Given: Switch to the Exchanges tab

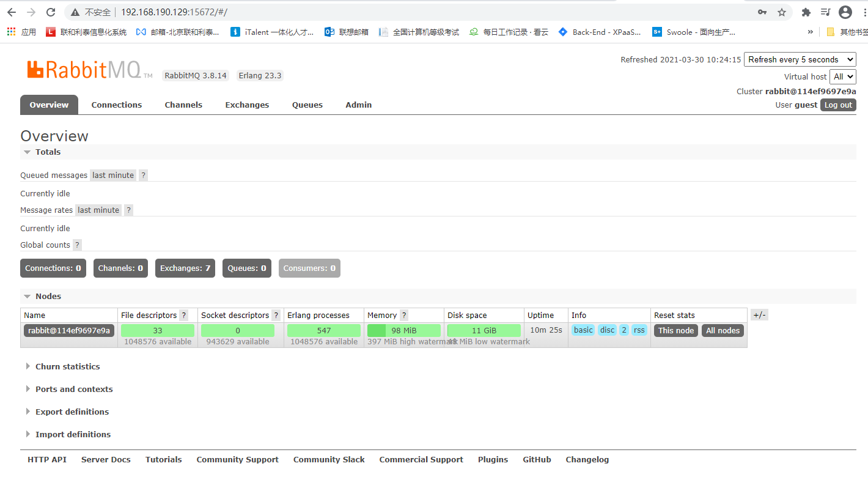Looking at the screenshot, I should (x=247, y=105).
